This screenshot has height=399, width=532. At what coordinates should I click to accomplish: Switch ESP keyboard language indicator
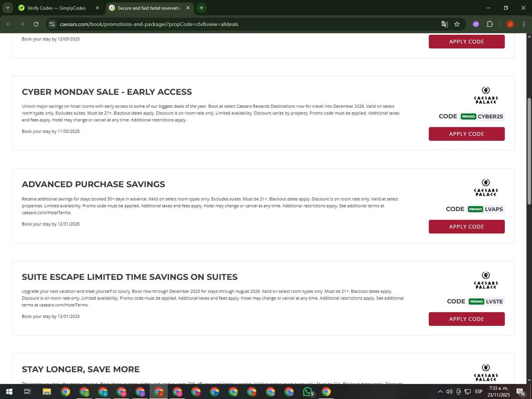479,392
